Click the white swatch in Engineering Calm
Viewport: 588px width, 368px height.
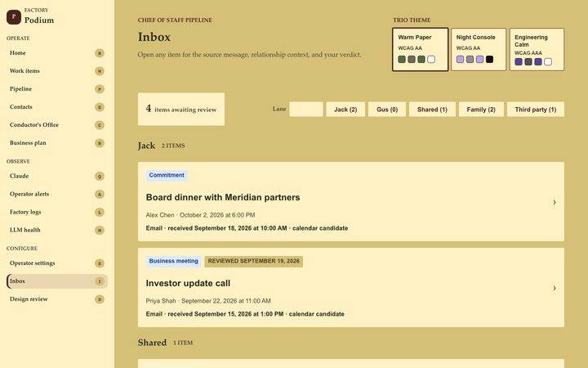tap(548, 61)
